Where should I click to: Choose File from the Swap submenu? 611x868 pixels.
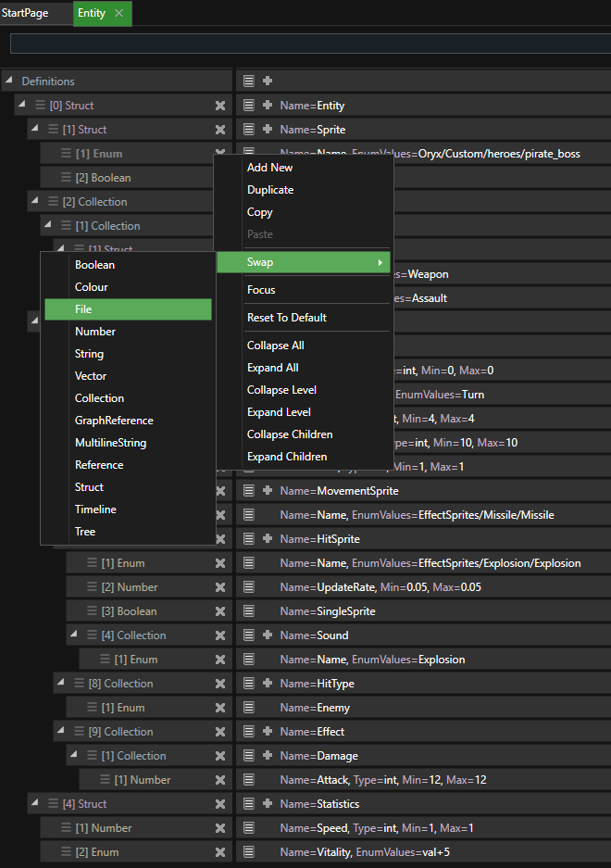click(128, 309)
